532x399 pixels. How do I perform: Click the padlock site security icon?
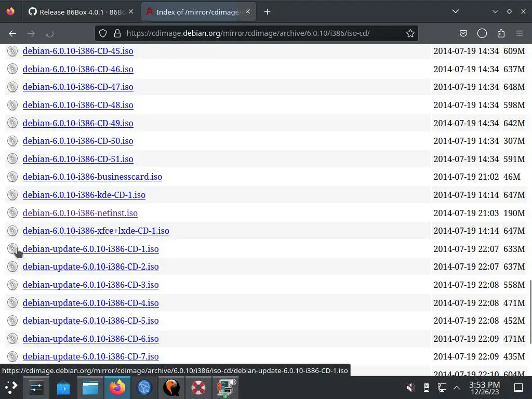click(x=117, y=33)
